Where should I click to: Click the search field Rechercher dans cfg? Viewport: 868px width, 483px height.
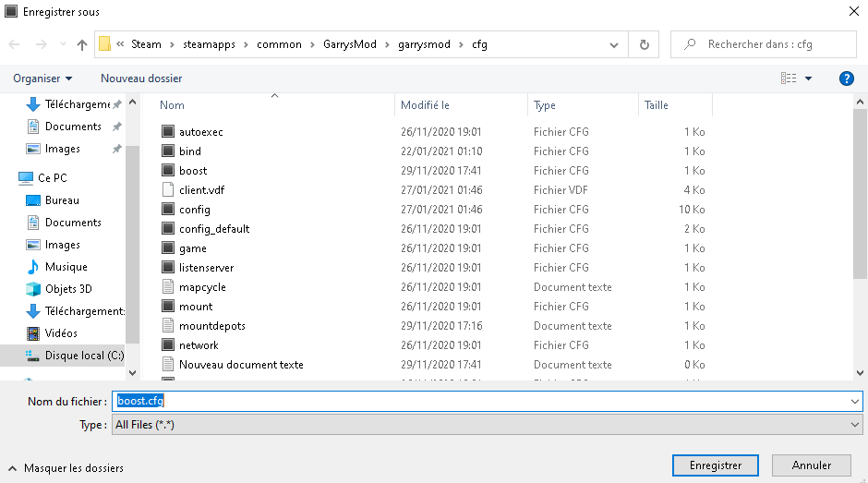point(766,44)
